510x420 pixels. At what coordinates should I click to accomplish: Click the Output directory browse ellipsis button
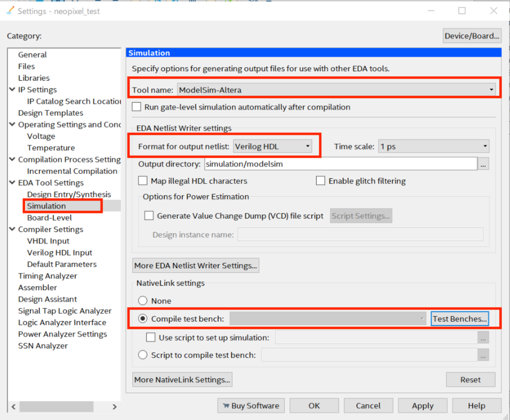483,164
